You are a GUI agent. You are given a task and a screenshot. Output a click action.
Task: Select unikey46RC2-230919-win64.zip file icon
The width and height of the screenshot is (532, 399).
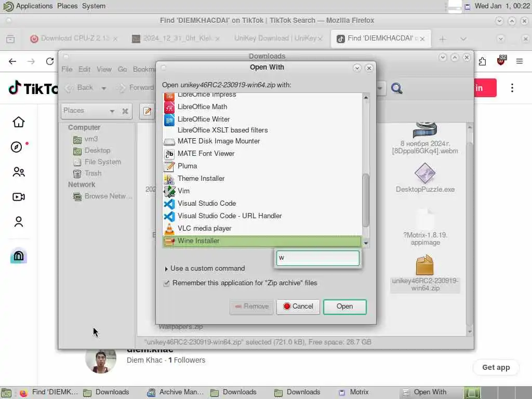click(x=425, y=265)
